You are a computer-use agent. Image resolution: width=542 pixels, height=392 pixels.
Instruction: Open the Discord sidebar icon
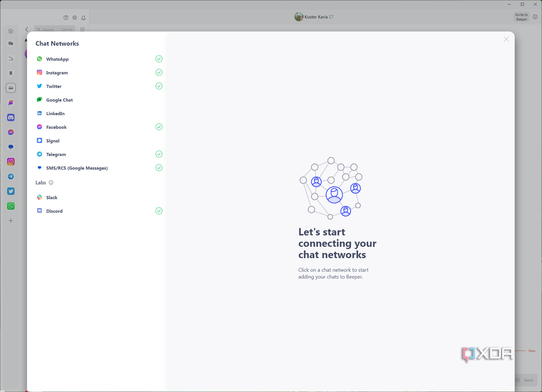(x=11, y=118)
